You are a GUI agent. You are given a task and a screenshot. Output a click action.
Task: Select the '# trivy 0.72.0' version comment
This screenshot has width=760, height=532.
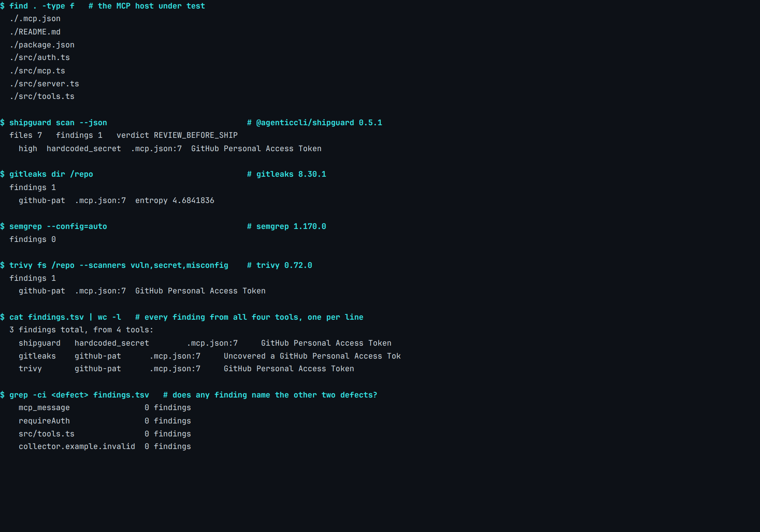coord(280,265)
